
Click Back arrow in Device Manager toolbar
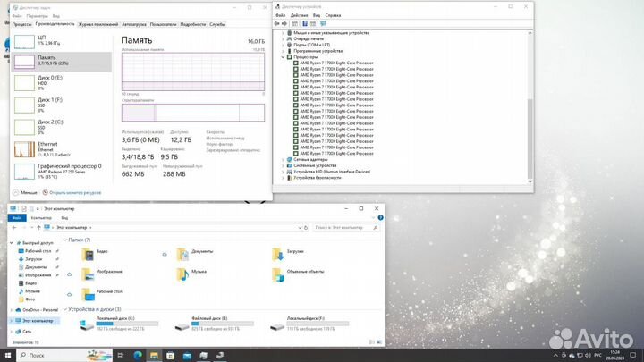coord(276,23)
